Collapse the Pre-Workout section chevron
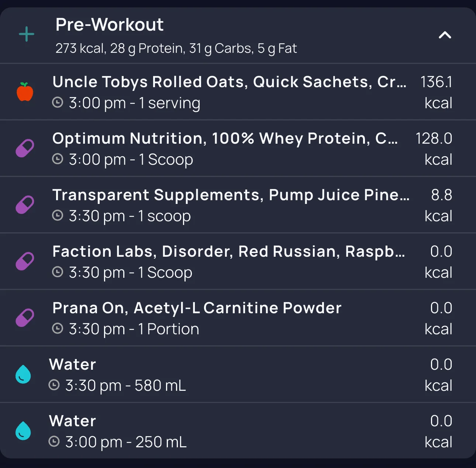 pos(445,35)
